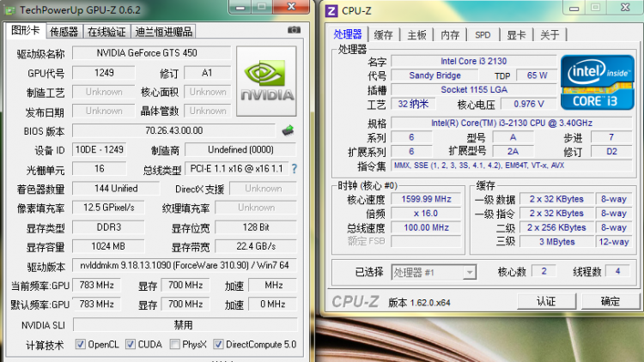Click the core count 2 value
The height and width of the screenshot is (362, 644).
[544, 271]
